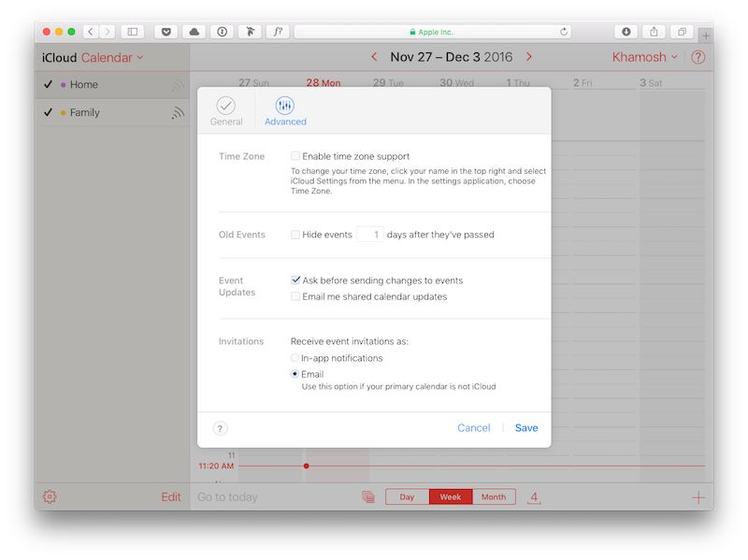This screenshot has width=748, height=560.
Task: Expand the Khamosh account menu
Action: click(x=645, y=57)
